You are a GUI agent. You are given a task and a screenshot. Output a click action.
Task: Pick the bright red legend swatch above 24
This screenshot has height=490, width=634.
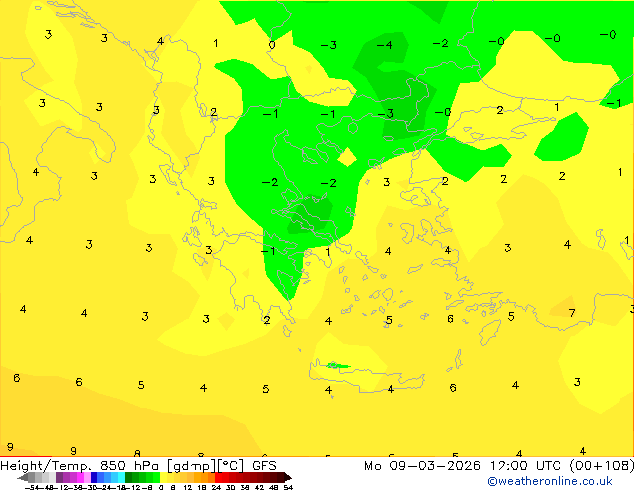tap(218, 478)
